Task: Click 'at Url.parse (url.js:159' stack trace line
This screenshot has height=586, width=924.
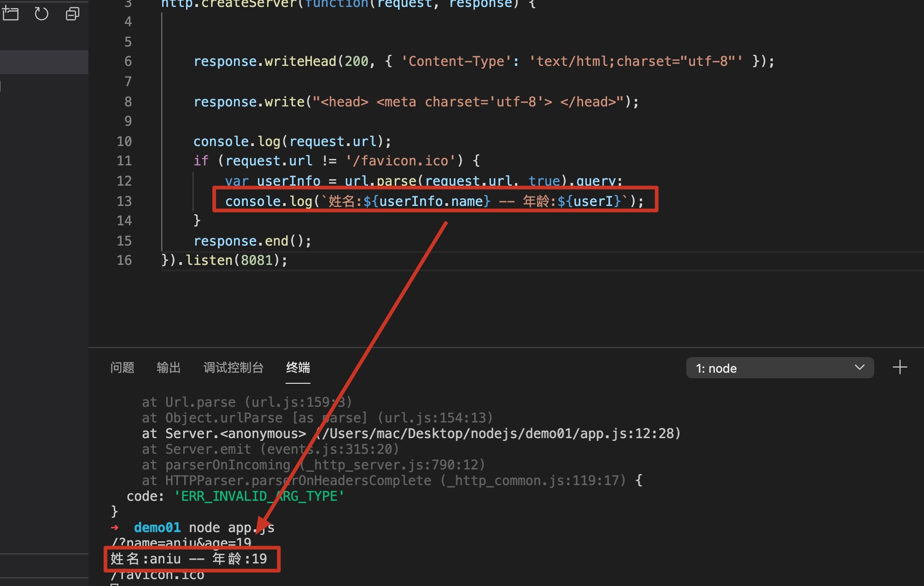Action: [x=247, y=402]
